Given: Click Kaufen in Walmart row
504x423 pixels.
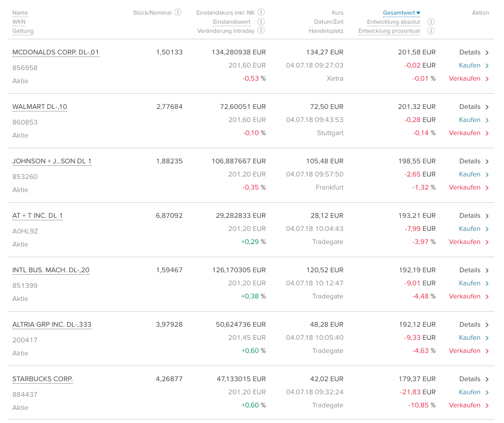Looking at the screenshot, I should point(474,120).
